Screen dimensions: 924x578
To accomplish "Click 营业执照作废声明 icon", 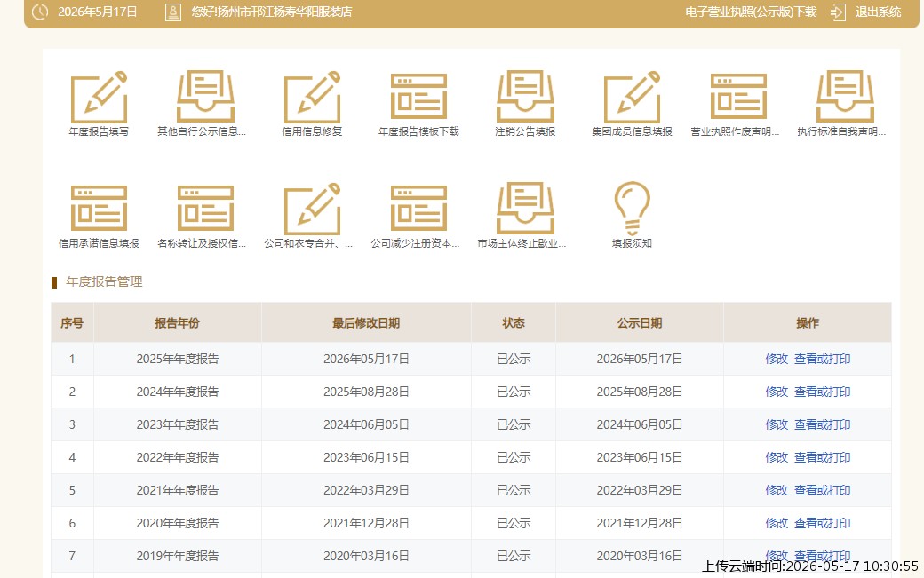I will pyautogui.click(x=739, y=97).
